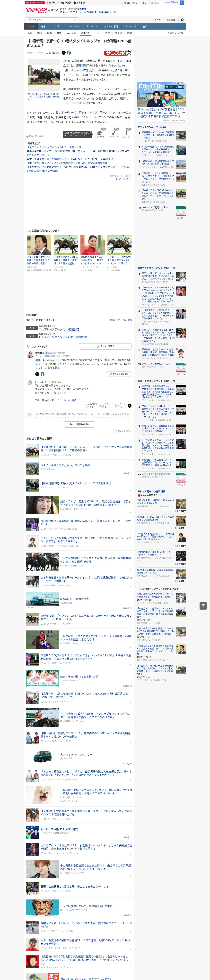Share 花岡貴子's comment on X
210x980 pixels.
click(x=37, y=374)
